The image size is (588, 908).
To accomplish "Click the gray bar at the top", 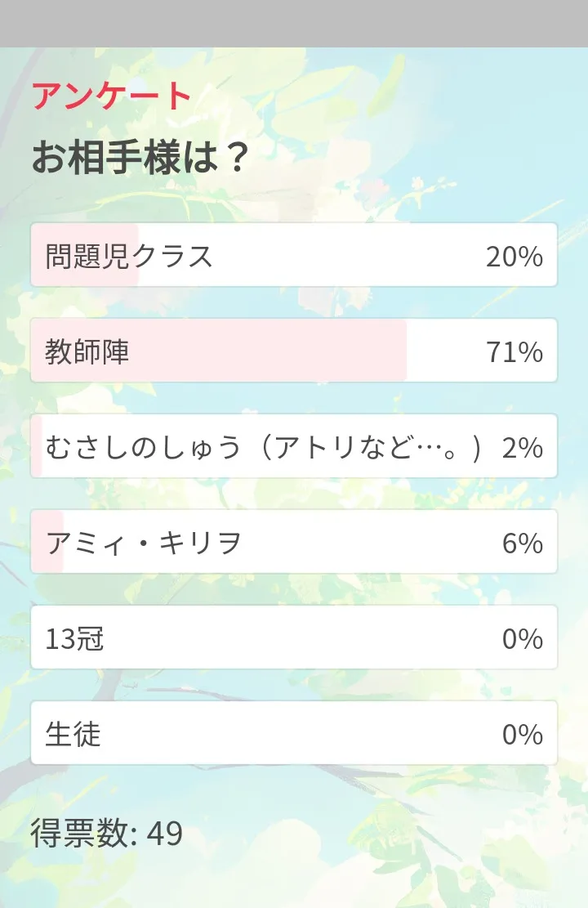I will click(x=294, y=23).
